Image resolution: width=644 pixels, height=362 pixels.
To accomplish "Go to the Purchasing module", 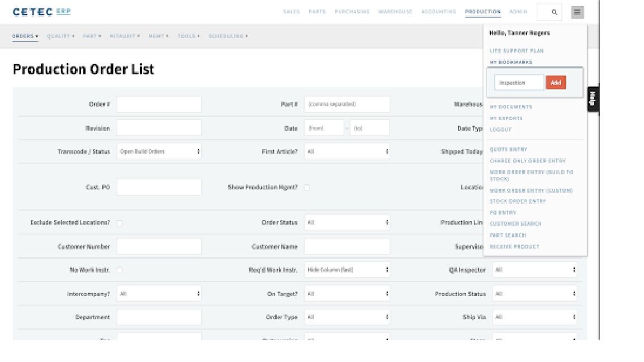I will (352, 12).
